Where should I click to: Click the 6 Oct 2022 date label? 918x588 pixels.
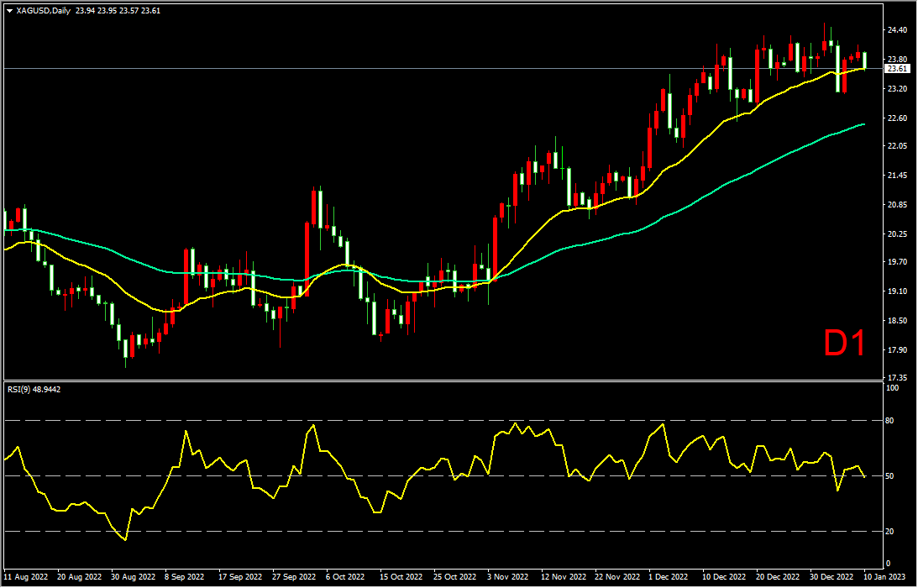(x=345, y=576)
